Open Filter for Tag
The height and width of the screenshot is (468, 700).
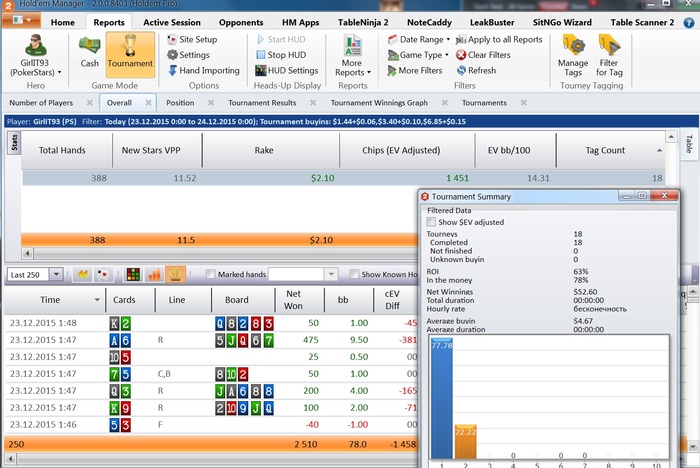609,56
